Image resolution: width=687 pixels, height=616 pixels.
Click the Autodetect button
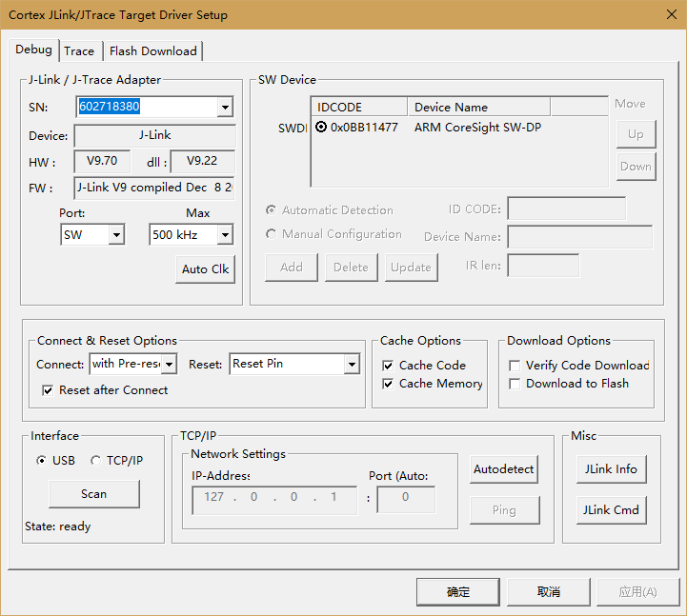pyautogui.click(x=504, y=469)
